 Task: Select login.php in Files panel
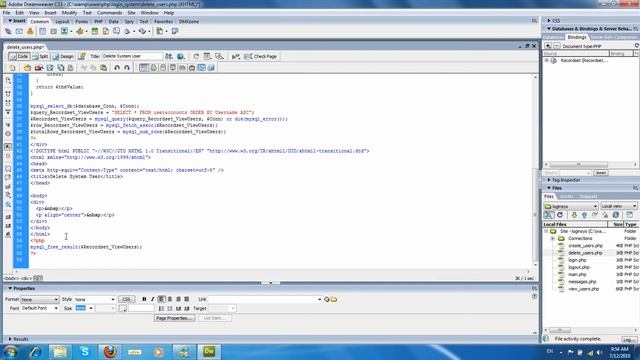pos(577,260)
